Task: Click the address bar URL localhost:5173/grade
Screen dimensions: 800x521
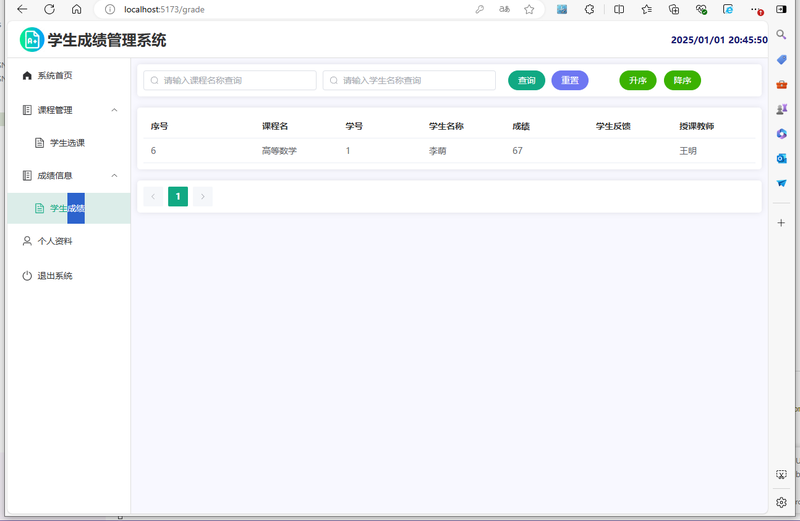Action: (x=164, y=9)
